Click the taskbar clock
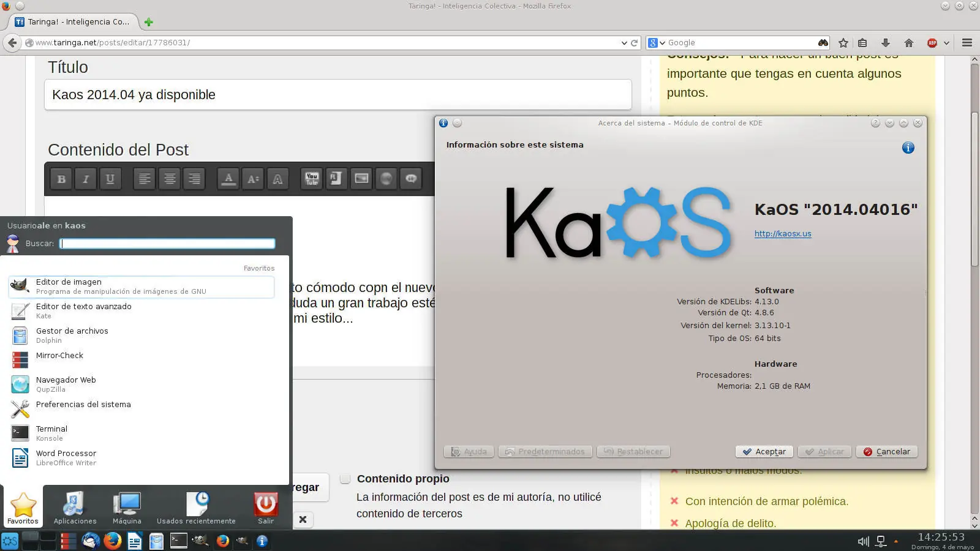This screenshot has height=551, width=980. [x=941, y=541]
